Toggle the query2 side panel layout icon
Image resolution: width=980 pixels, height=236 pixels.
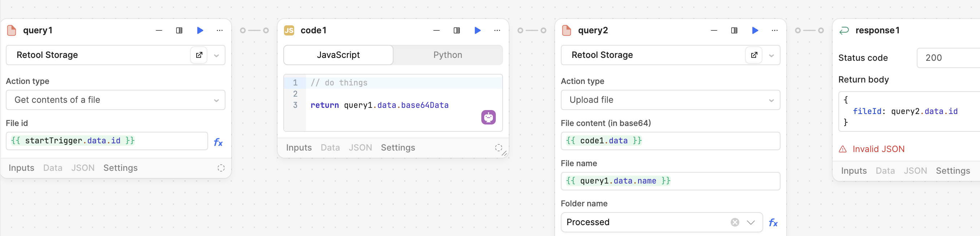(734, 30)
